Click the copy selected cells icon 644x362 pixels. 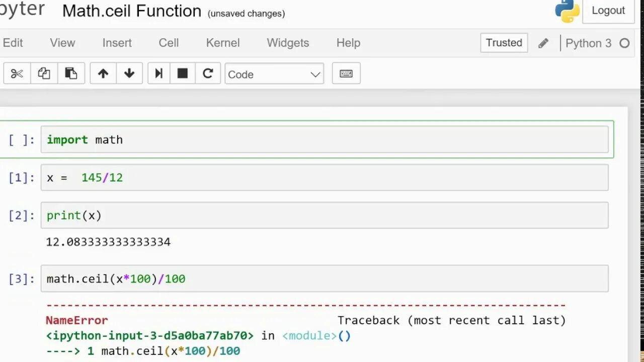44,74
